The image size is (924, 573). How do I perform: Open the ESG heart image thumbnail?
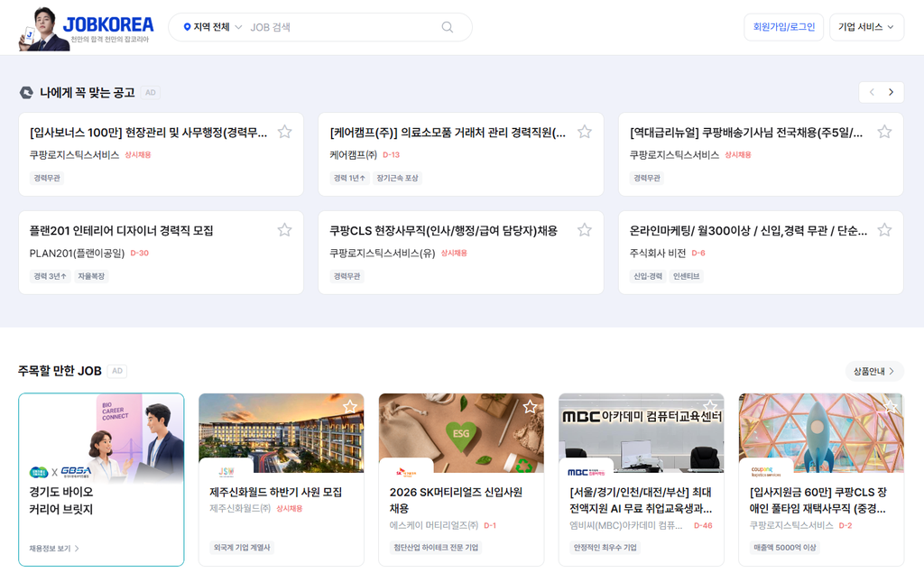461,433
